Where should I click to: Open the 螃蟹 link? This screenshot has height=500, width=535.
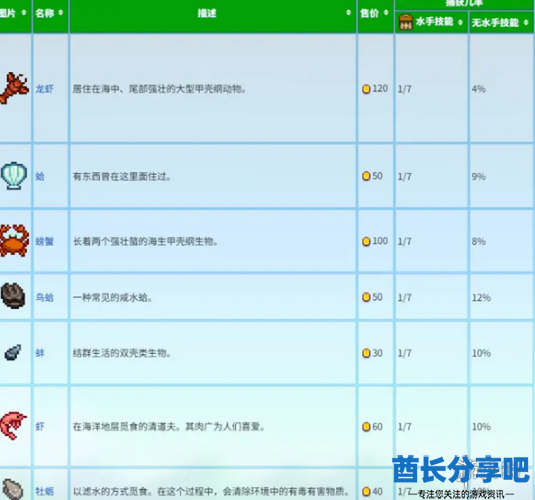[44, 241]
